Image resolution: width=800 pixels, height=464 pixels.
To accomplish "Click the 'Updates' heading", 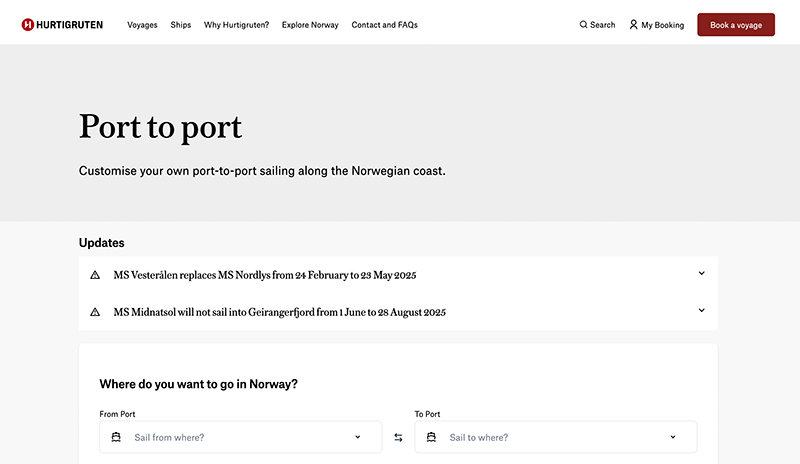I will [x=102, y=242].
